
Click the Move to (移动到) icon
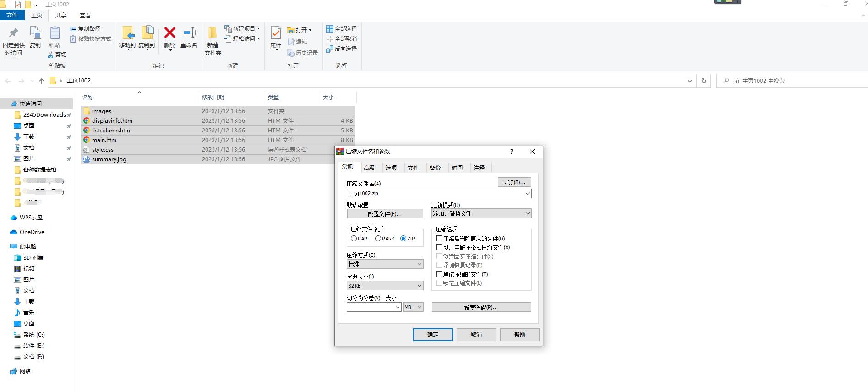tap(127, 34)
